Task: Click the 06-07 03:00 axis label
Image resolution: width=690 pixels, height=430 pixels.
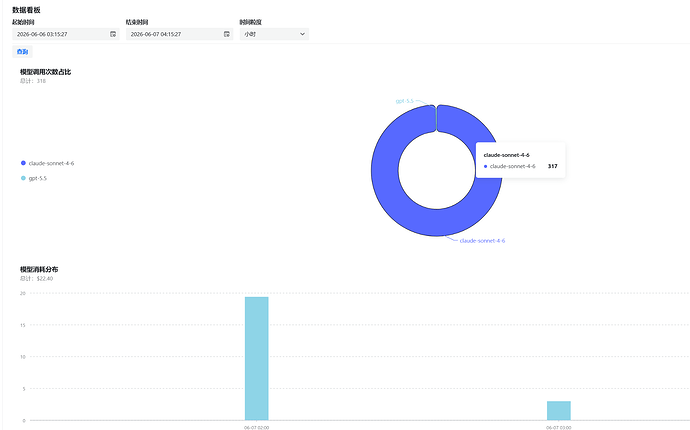Action: (x=559, y=427)
